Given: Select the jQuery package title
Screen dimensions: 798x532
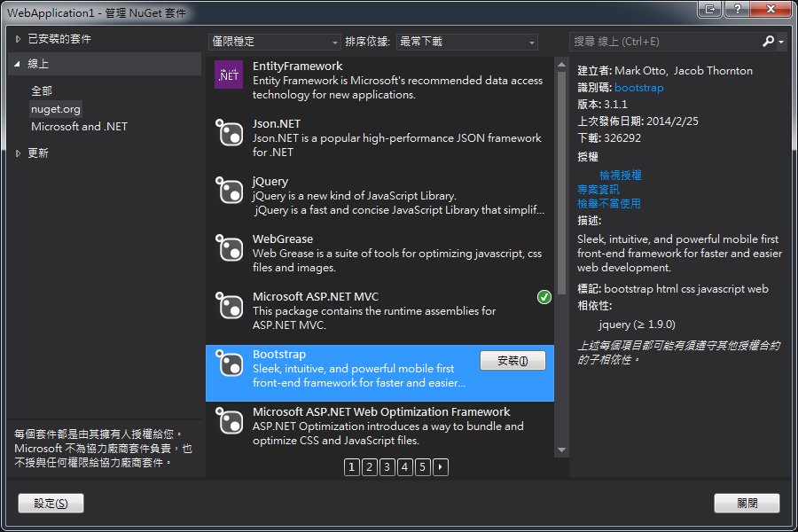Looking at the screenshot, I should pos(270,181).
